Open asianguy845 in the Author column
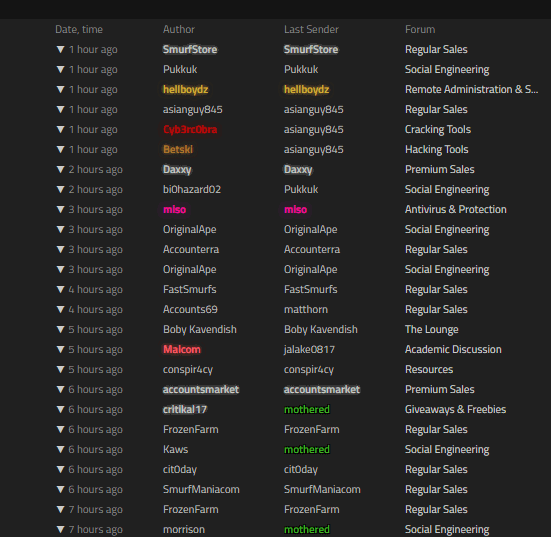The height and width of the screenshot is (537, 551). 193,110
